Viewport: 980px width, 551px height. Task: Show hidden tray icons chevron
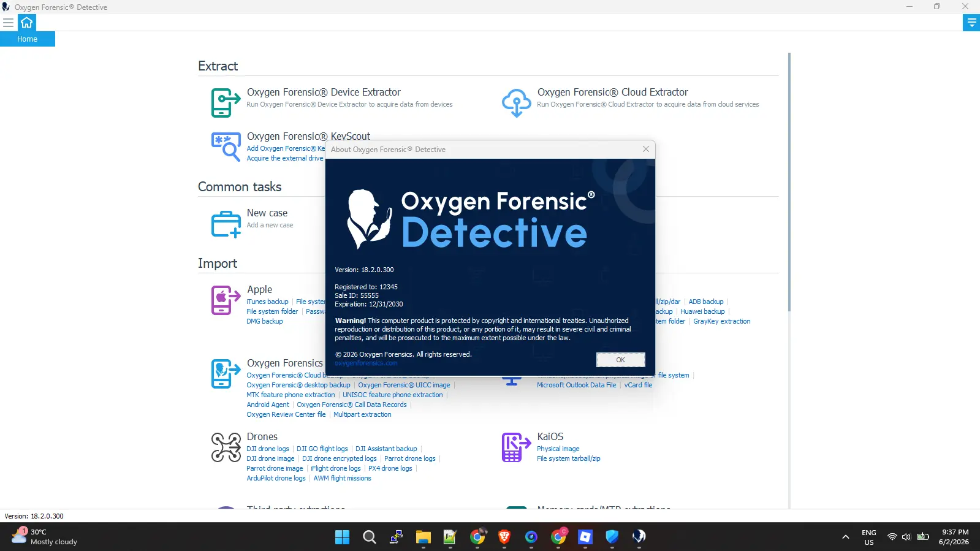tap(846, 537)
